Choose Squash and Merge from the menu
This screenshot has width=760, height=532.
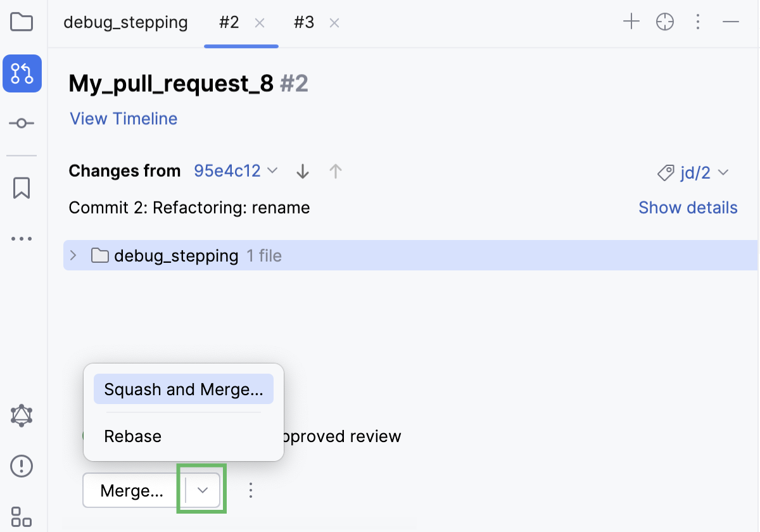click(x=183, y=389)
